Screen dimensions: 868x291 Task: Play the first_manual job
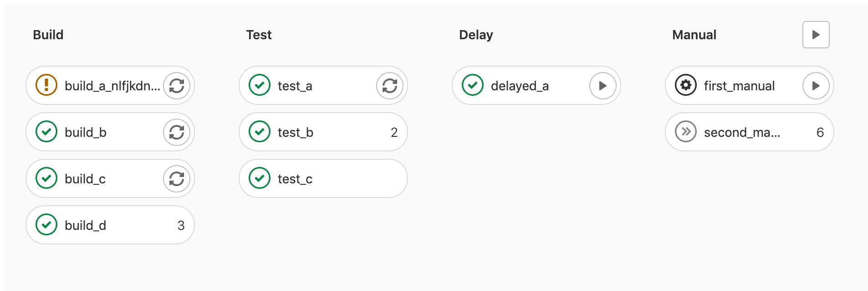click(816, 86)
